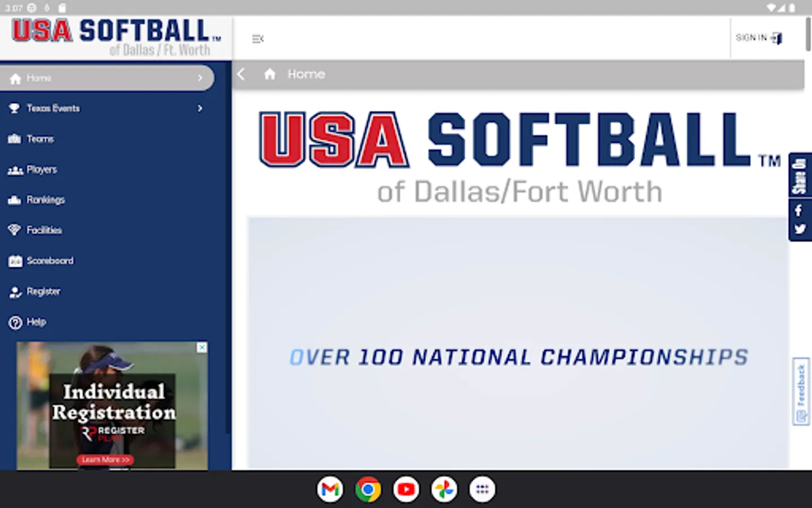Screen dimensions: 812x508
Task: Open Gmail from the taskbar
Action: click(x=330, y=489)
